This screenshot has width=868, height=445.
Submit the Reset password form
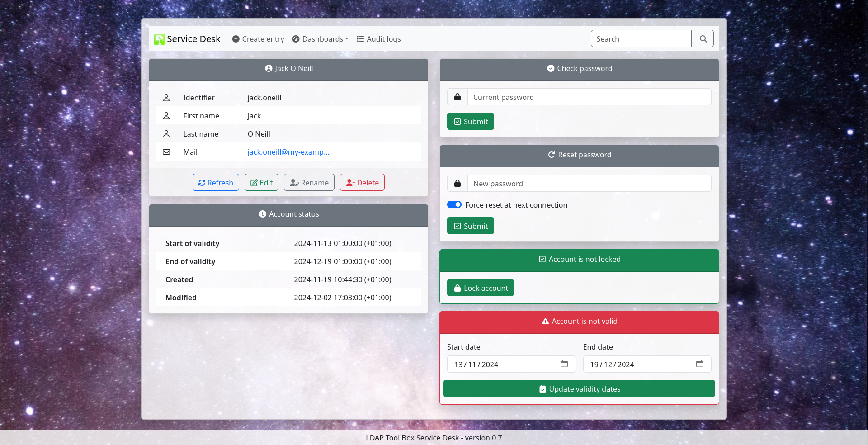pyautogui.click(x=471, y=226)
